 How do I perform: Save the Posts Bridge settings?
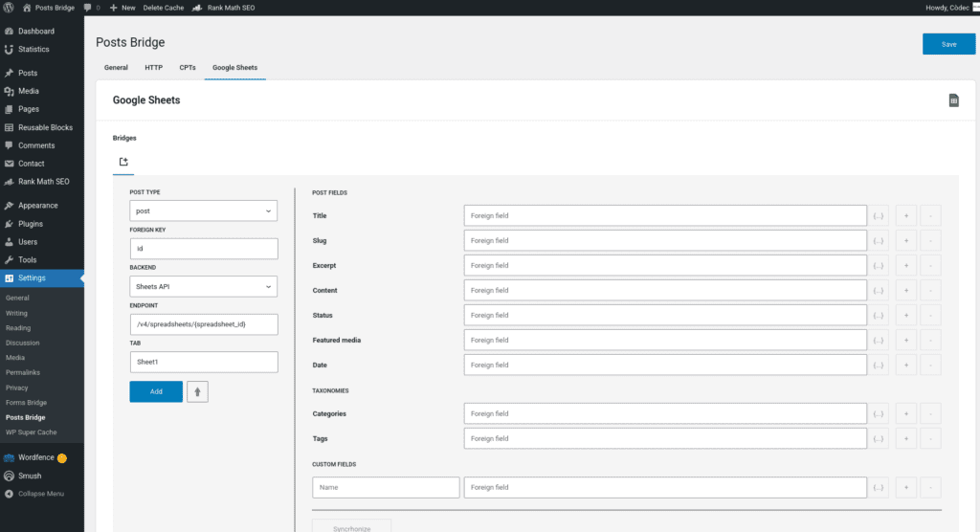click(x=948, y=44)
